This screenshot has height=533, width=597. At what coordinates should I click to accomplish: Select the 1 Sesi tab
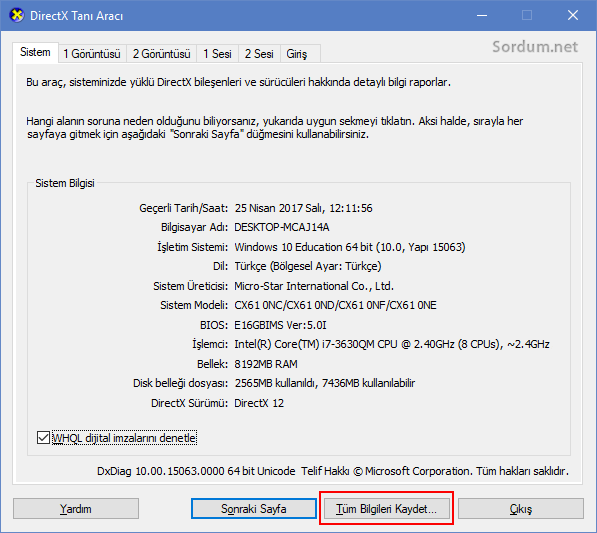(x=217, y=54)
